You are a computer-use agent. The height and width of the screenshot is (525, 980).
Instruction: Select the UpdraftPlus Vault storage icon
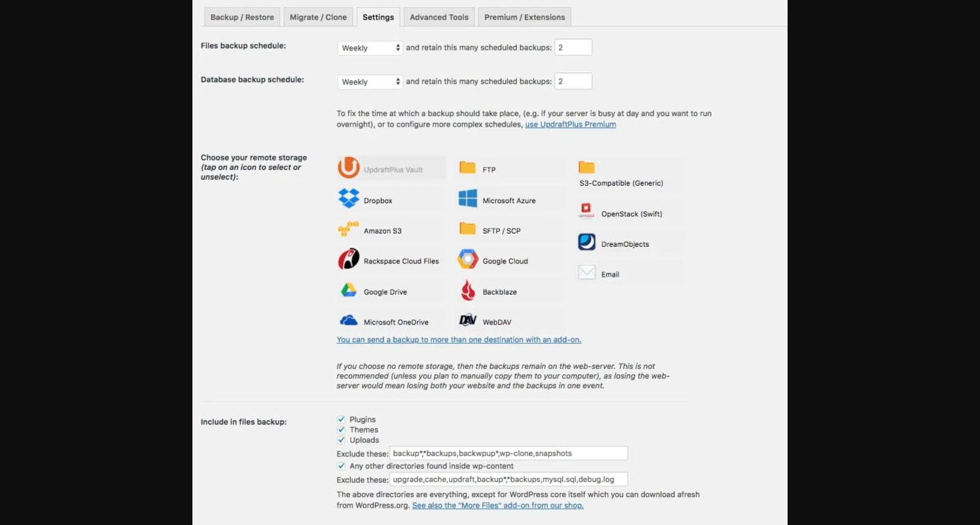tap(348, 168)
